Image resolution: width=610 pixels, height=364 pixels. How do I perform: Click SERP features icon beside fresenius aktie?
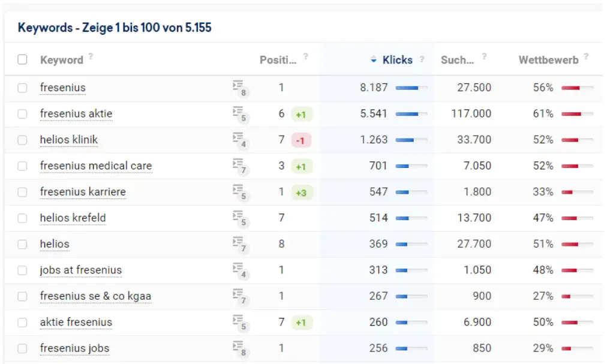[x=239, y=114]
